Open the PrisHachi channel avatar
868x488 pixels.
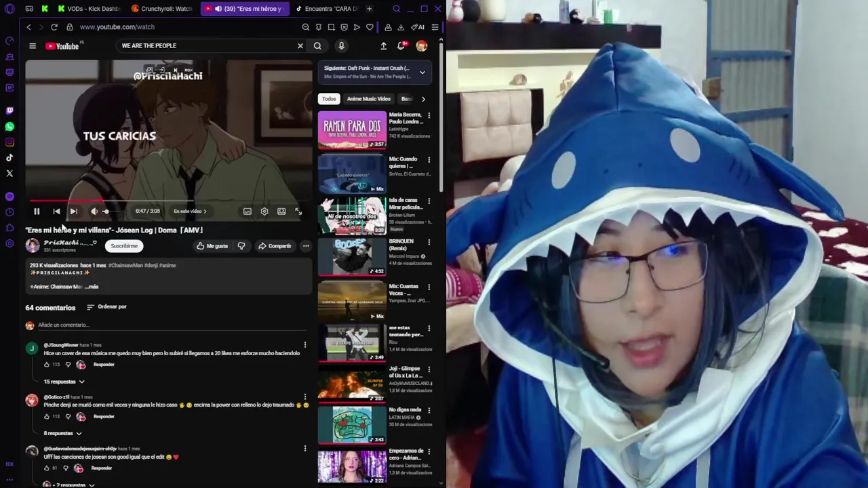coord(33,246)
